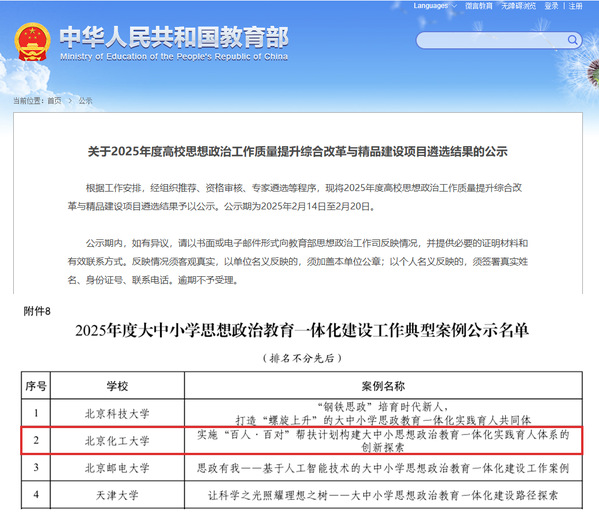Click the 北京化工大学 cell
The height and width of the screenshot is (519, 599).
pos(117,440)
